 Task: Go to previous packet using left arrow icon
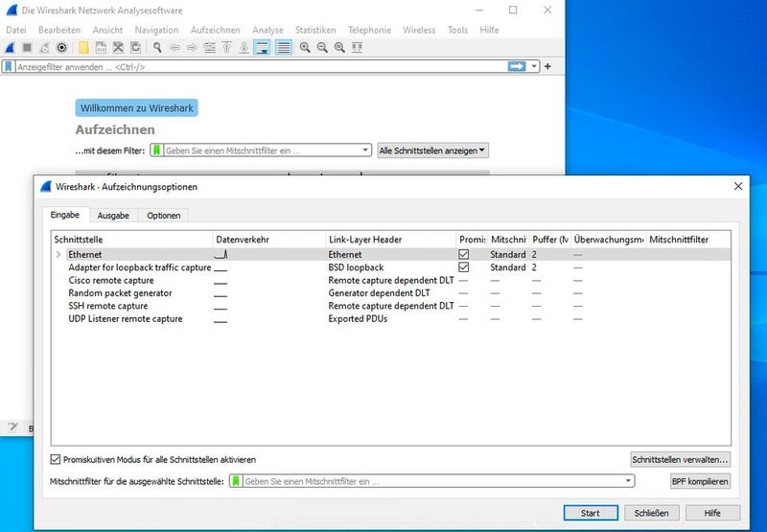coord(174,47)
